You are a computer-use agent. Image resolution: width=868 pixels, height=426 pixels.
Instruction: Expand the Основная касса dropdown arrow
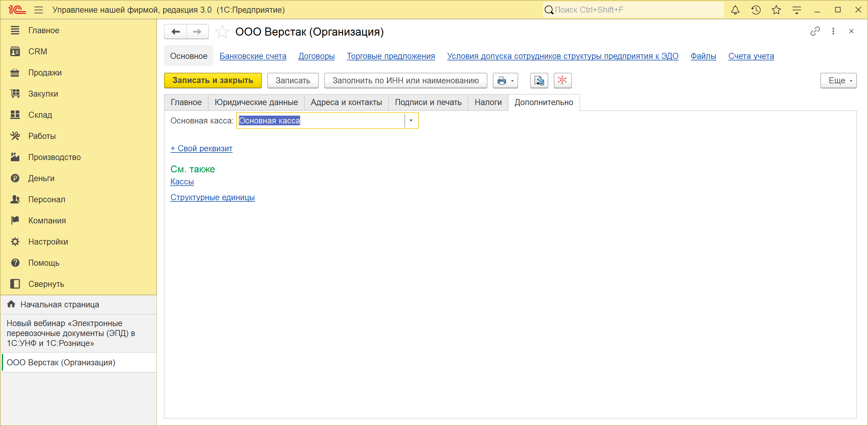point(411,121)
